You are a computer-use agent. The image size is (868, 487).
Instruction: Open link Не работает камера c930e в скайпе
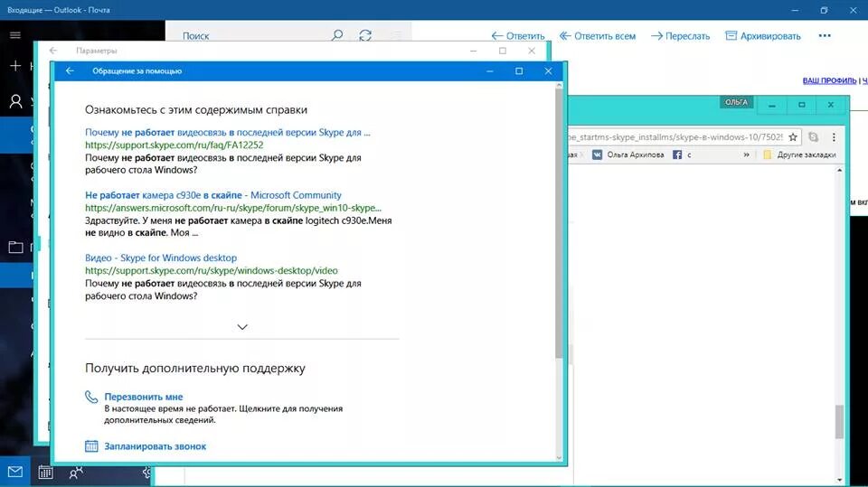(213, 195)
